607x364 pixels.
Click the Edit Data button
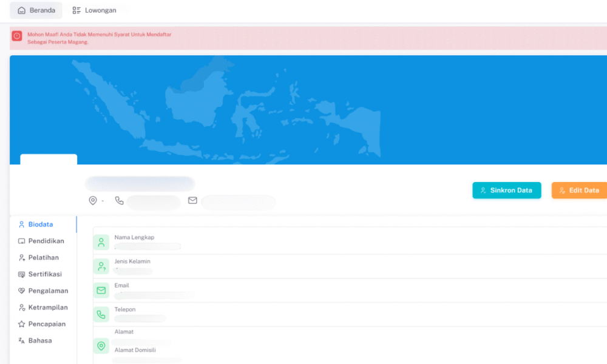point(579,190)
